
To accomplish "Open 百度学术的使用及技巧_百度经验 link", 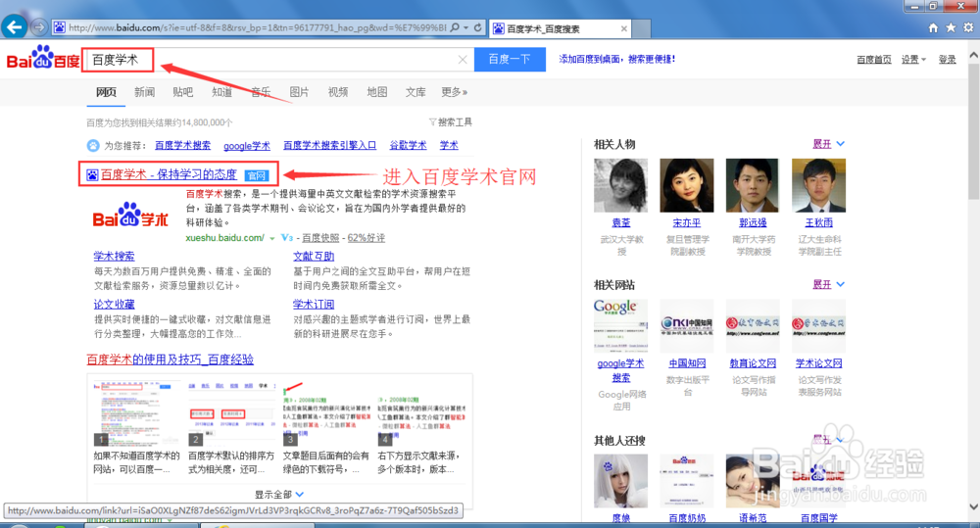I will [x=170, y=360].
